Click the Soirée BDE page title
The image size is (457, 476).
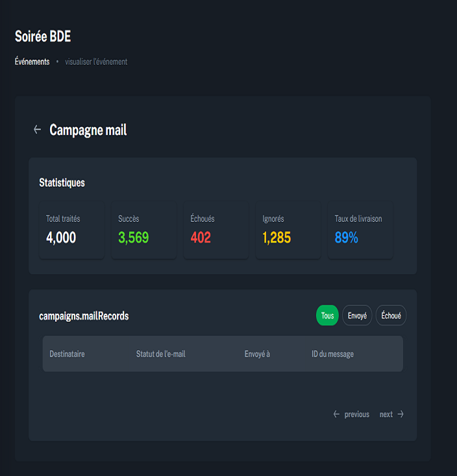coord(43,36)
